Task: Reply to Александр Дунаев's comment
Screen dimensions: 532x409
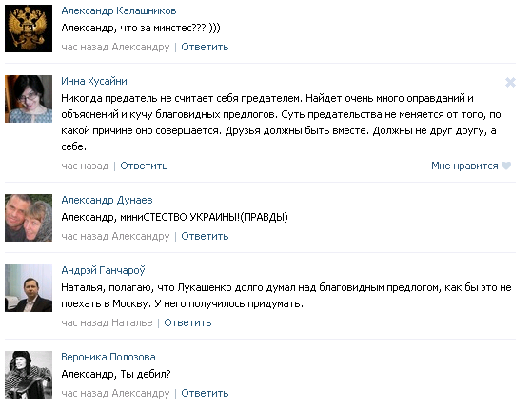Action: [205, 236]
